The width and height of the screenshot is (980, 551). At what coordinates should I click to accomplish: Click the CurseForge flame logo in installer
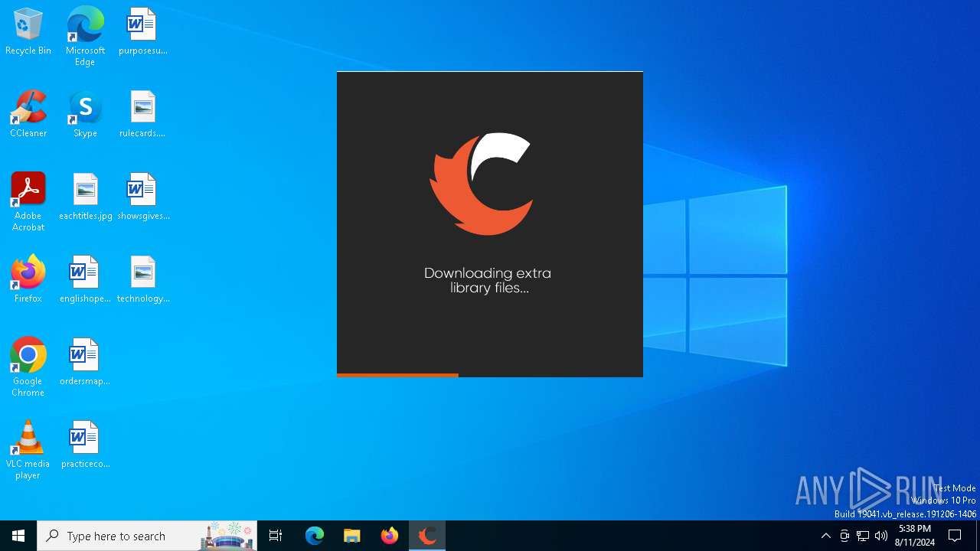(x=481, y=184)
